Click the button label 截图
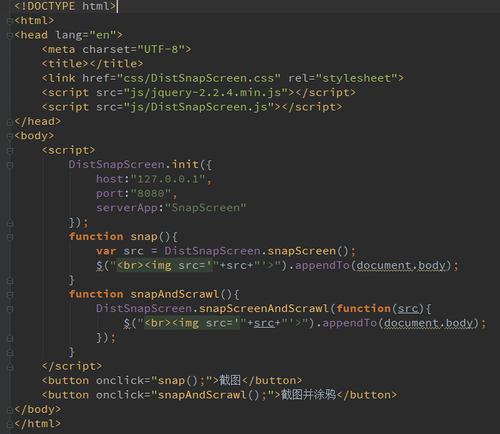Viewport: 500px width, 434px height. 230,380
